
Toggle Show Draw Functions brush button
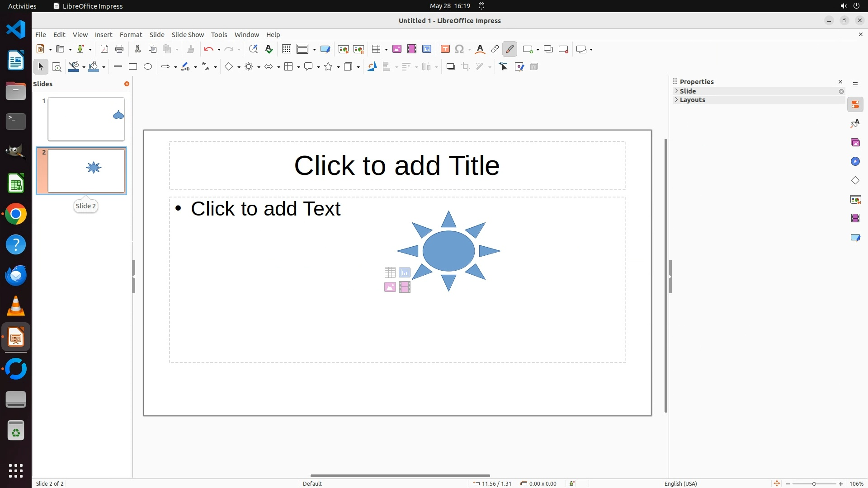coord(509,49)
